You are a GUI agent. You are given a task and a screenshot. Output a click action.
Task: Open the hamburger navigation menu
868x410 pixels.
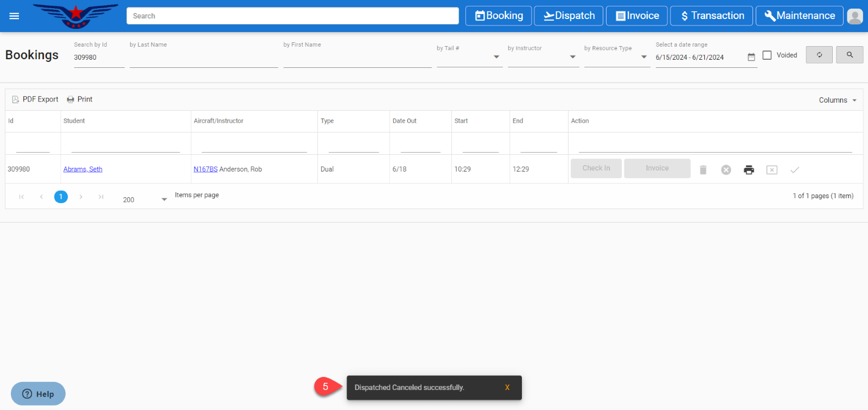[14, 16]
